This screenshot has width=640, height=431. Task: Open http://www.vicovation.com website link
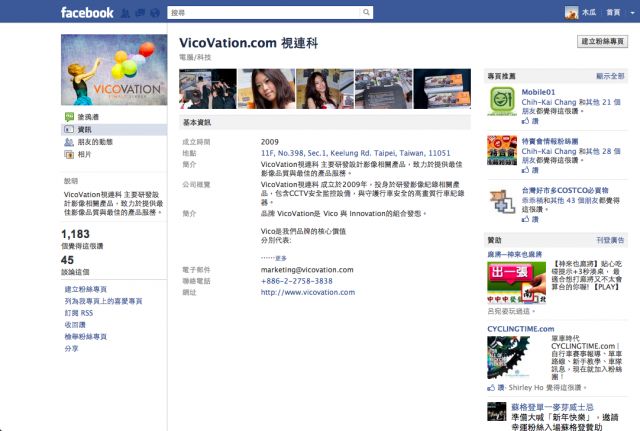pyautogui.click(x=308, y=292)
